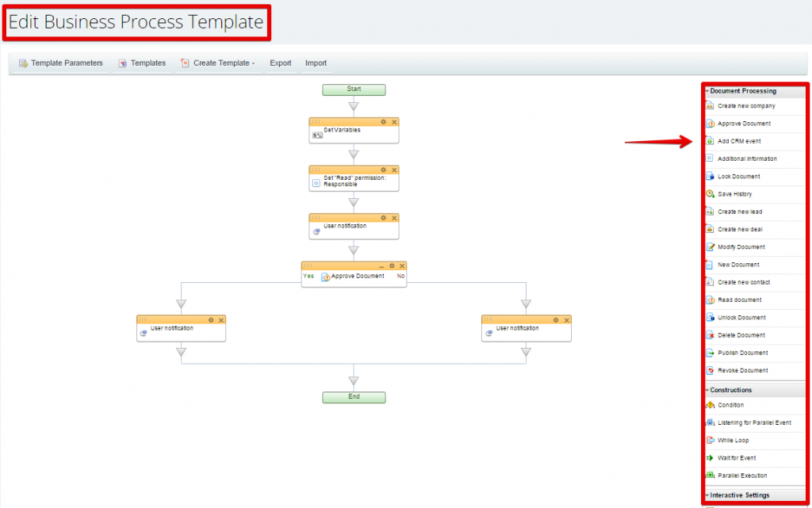The image size is (812, 508).
Task: Collapse the Approve Document activity block
Action: point(381,266)
